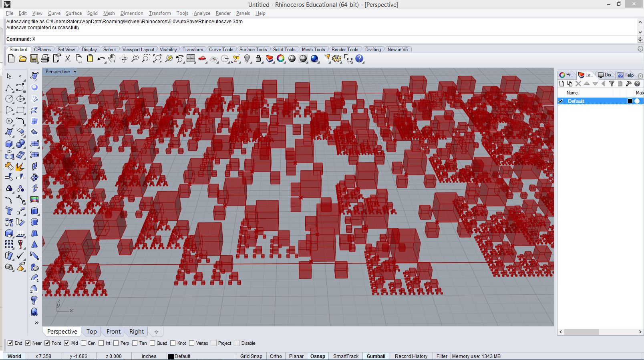The height and width of the screenshot is (360, 644).
Task: Open the Perspective viewport title dropdown arrow
Action: 75,72
